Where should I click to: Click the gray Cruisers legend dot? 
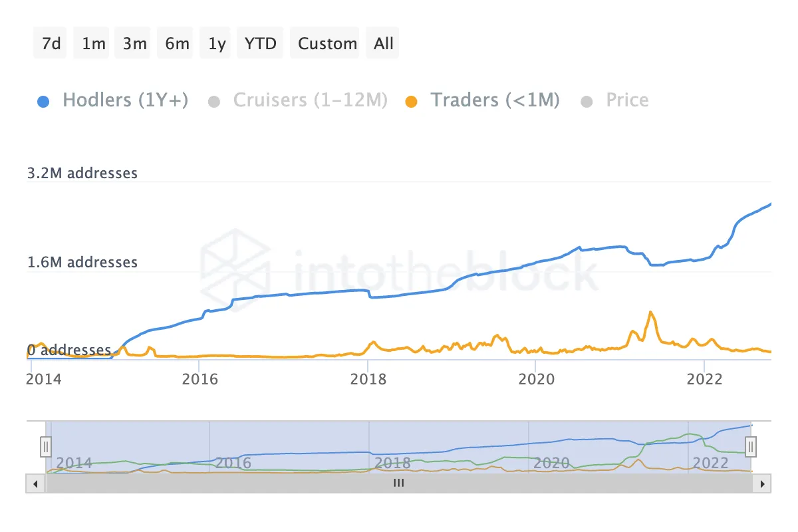(x=214, y=100)
